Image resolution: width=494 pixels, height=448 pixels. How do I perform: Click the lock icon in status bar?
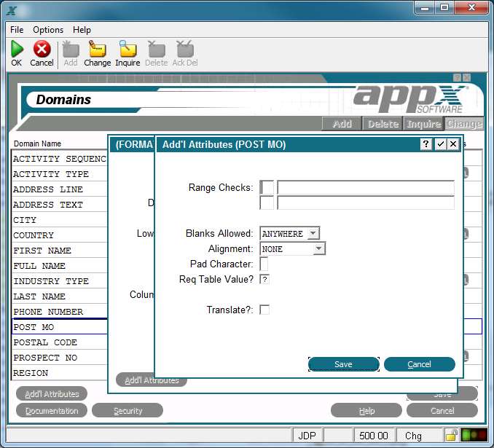(452, 436)
